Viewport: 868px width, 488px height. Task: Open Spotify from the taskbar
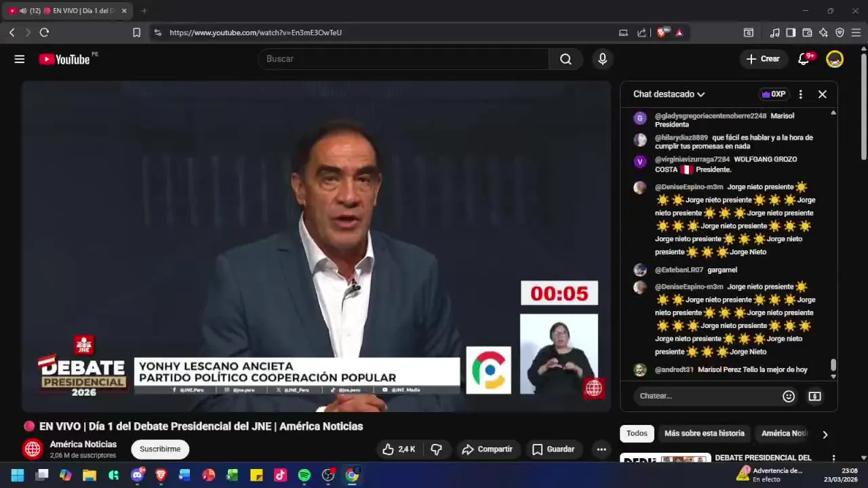[x=304, y=475]
